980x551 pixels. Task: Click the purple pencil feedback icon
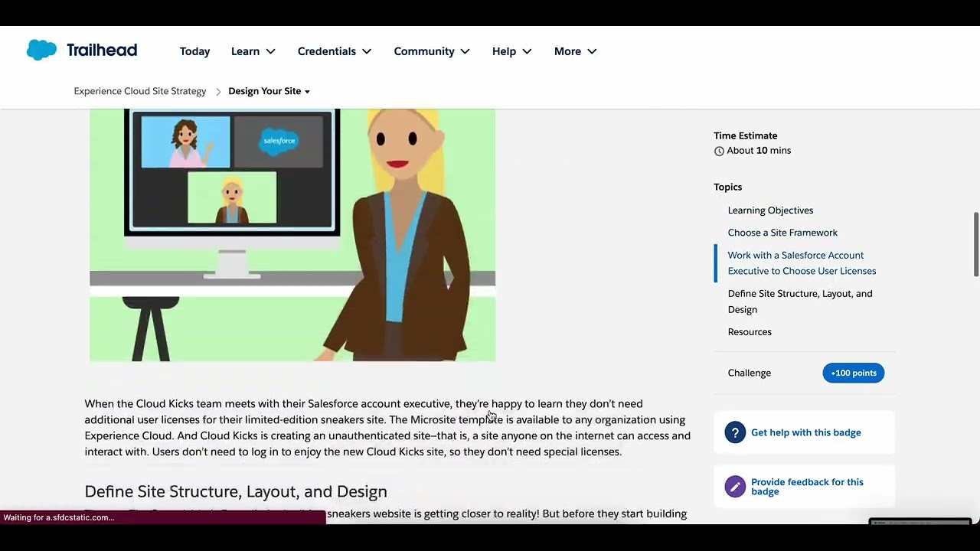click(x=735, y=487)
